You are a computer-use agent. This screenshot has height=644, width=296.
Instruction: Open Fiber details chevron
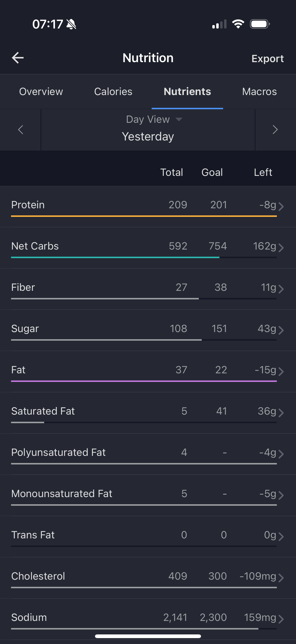pyautogui.click(x=281, y=289)
